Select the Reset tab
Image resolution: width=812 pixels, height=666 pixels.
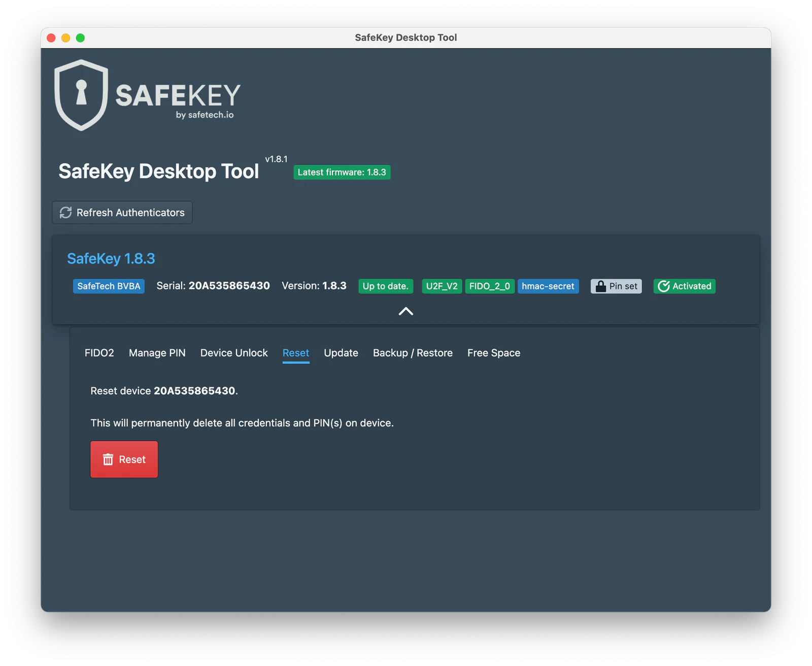pos(296,353)
